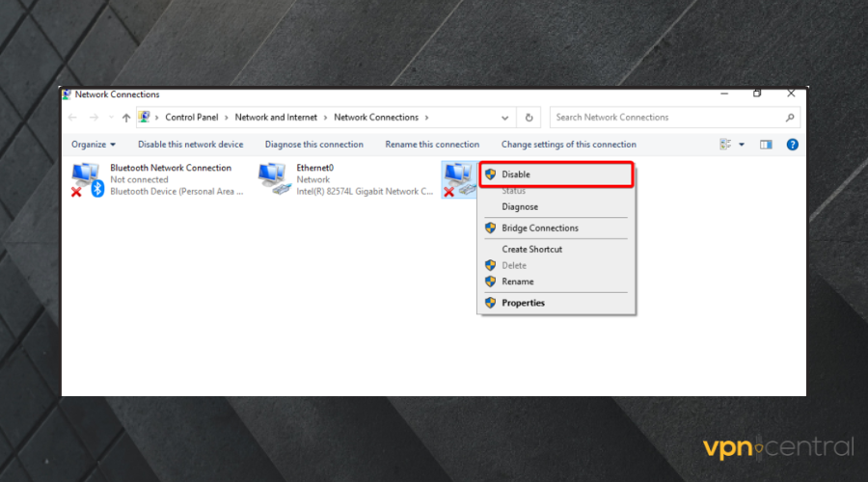868x482 pixels.
Task: Choose Bridge Connections menu entry
Action: tap(539, 228)
